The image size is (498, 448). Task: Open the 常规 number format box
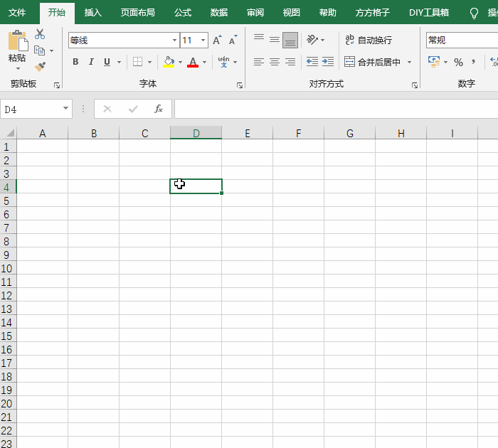(462, 40)
